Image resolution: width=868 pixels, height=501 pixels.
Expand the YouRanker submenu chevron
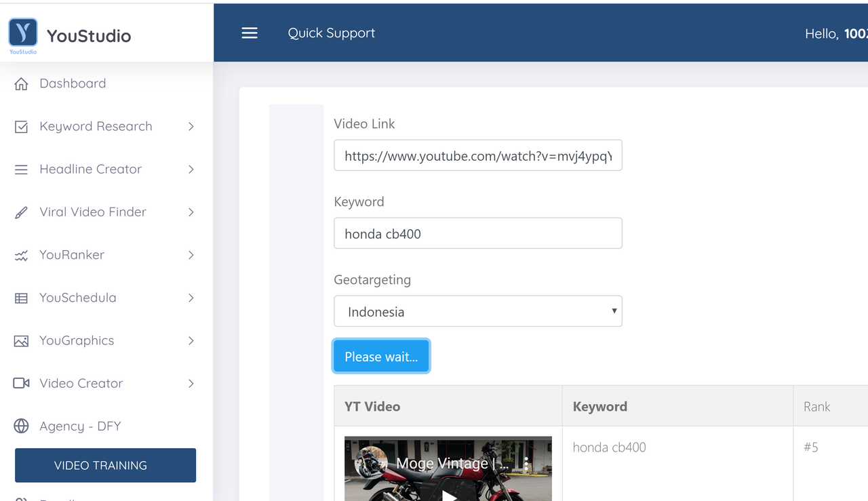click(191, 255)
